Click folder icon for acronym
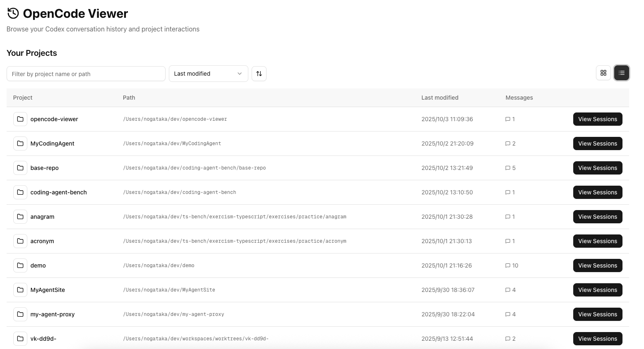Screen dimensions: 644x349 click(20, 241)
